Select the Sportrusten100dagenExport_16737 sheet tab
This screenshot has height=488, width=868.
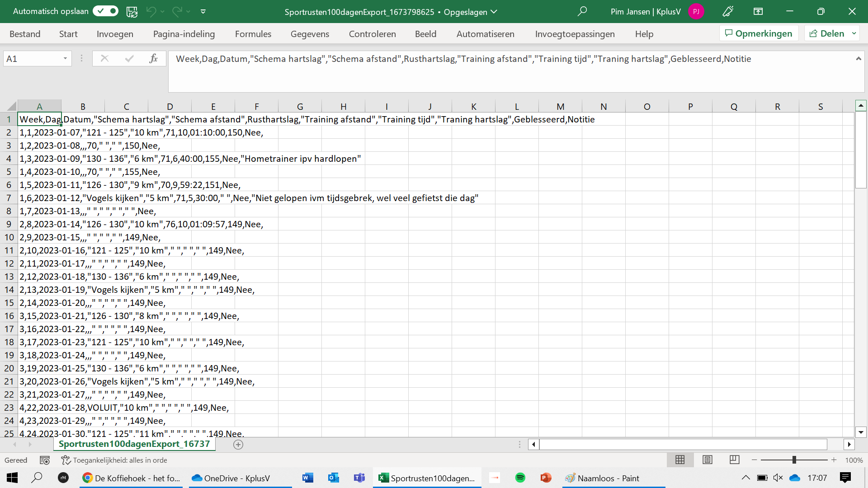pyautogui.click(x=134, y=444)
